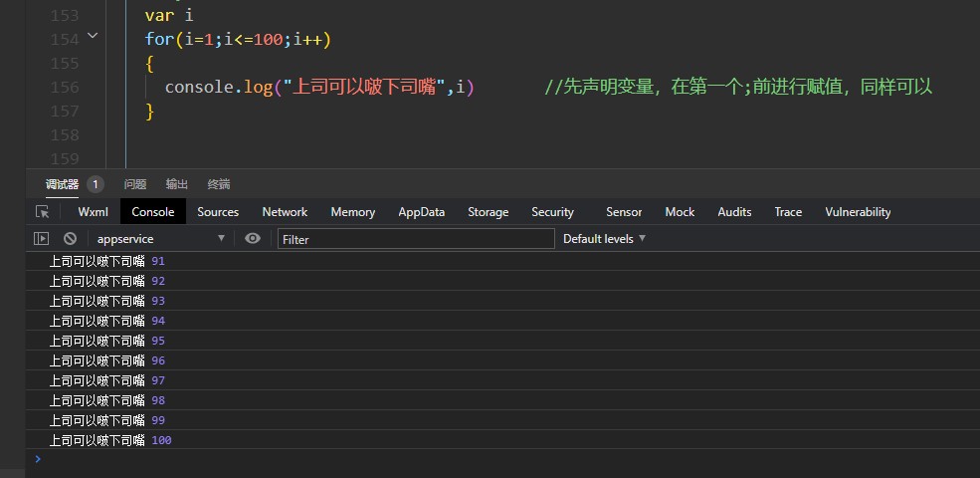Viewport: 980px width, 478px height.
Task: Clear the console with the ban icon
Action: click(x=70, y=238)
